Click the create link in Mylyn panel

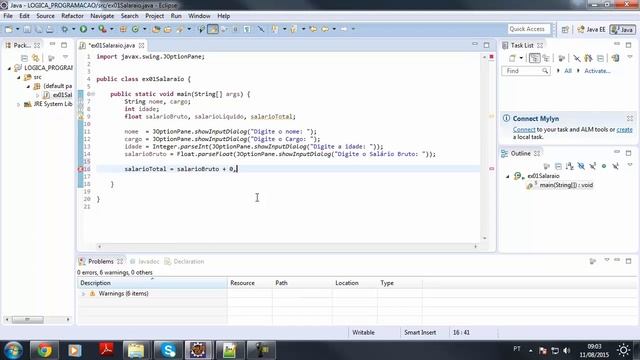[624, 130]
